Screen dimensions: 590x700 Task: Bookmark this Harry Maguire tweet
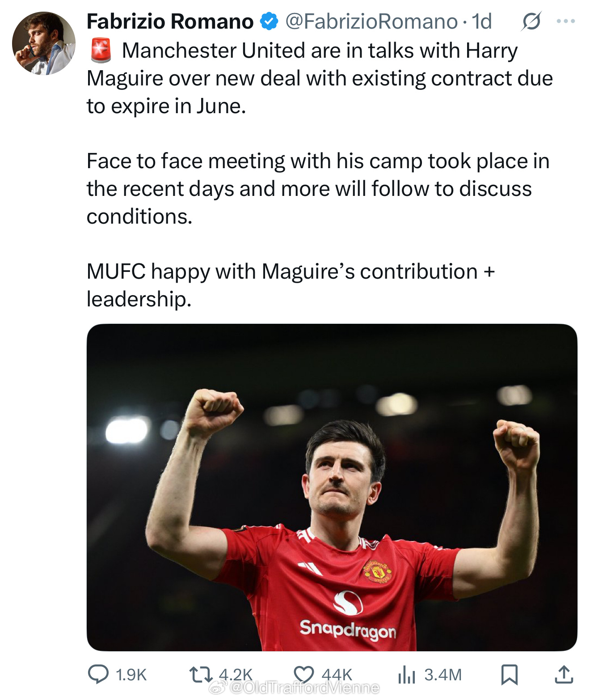click(x=509, y=675)
